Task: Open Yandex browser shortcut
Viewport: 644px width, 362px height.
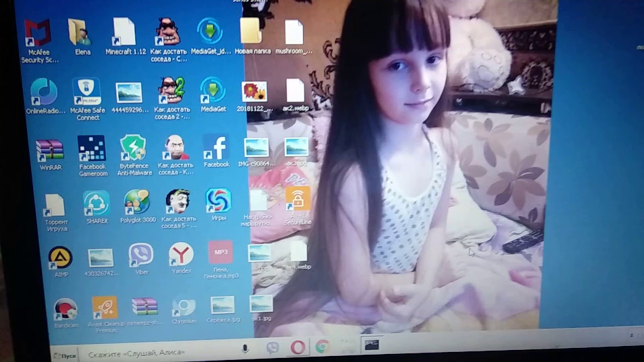Action: click(x=181, y=255)
